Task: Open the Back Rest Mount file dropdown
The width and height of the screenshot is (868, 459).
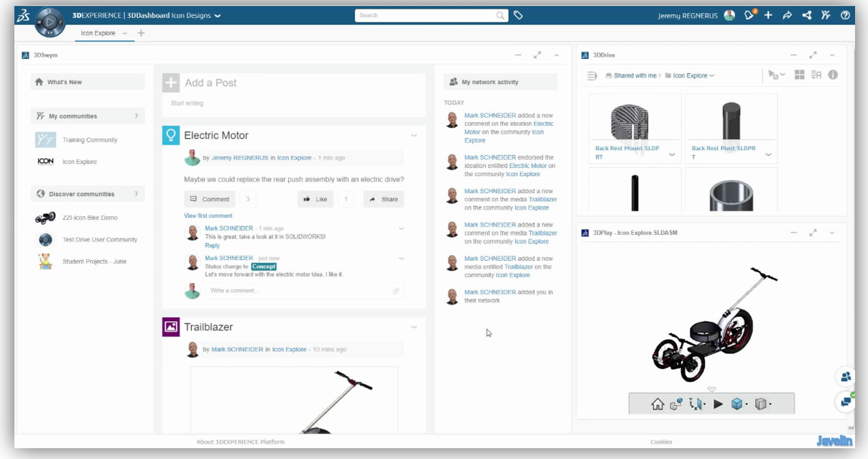Action: click(672, 154)
